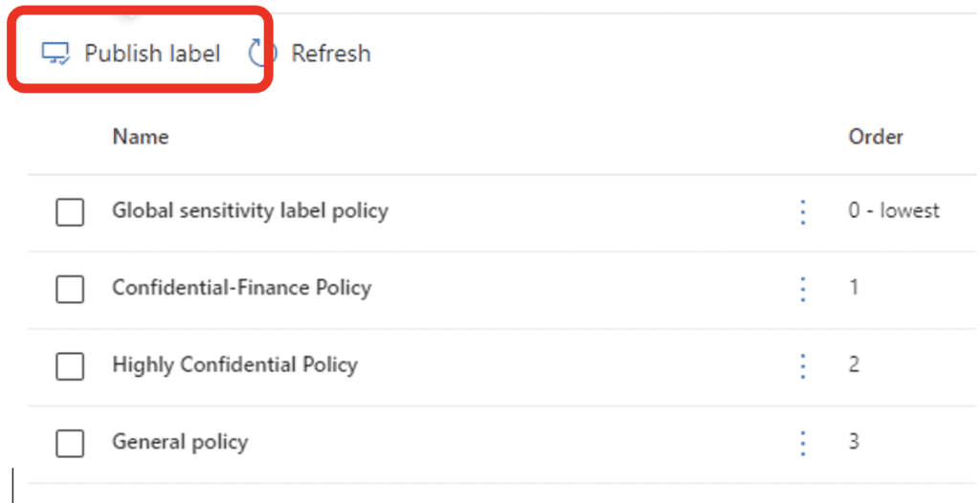Open the Confidential-Finance Policy name
This screenshot has width=980, height=503.
[242, 288]
